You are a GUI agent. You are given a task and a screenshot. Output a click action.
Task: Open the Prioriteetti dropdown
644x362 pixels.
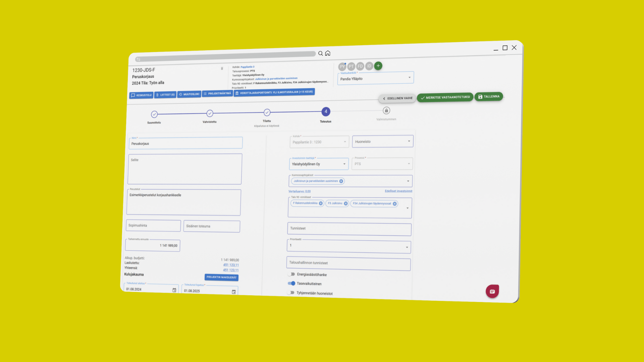[349, 246]
